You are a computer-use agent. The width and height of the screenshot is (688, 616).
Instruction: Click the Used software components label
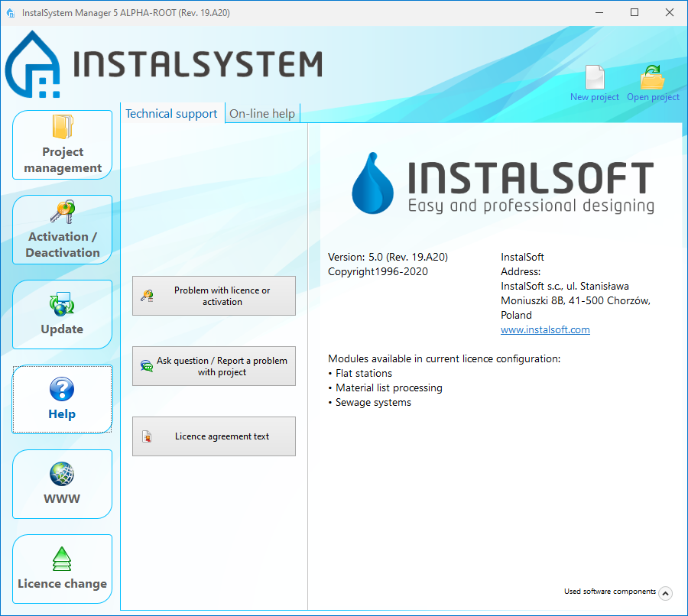(x=609, y=592)
